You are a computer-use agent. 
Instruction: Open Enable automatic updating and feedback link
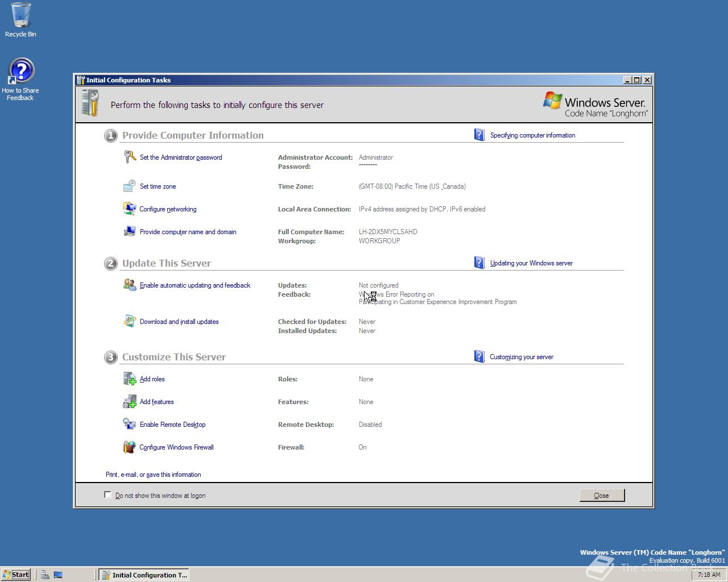pos(195,285)
